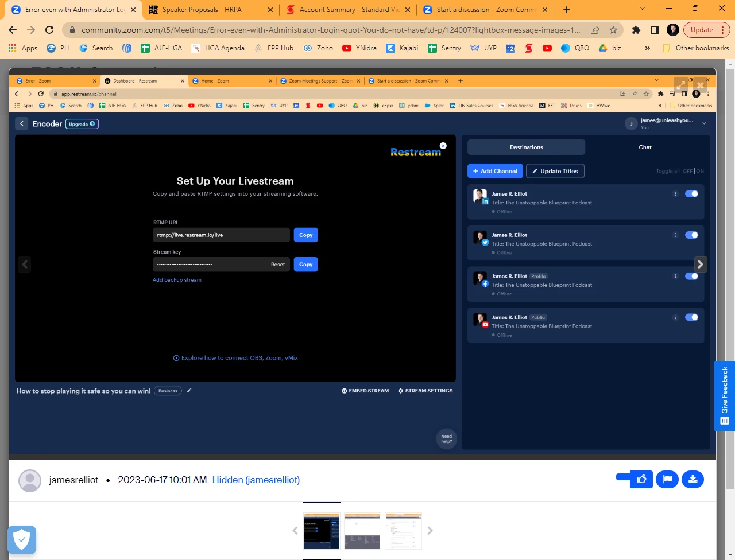Click Toggle all OFF|ON in Restream
This screenshot has height=560, width=735.
coord(680,171)
